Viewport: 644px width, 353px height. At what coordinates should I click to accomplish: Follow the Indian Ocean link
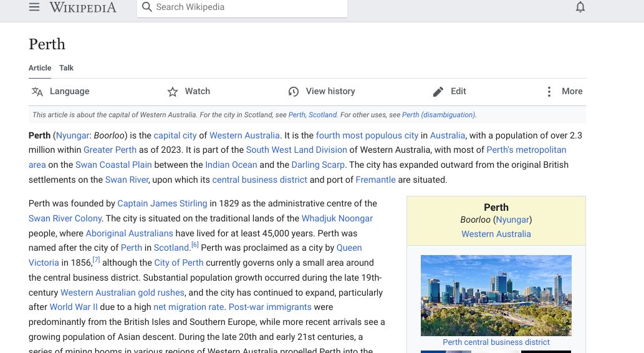231,165
